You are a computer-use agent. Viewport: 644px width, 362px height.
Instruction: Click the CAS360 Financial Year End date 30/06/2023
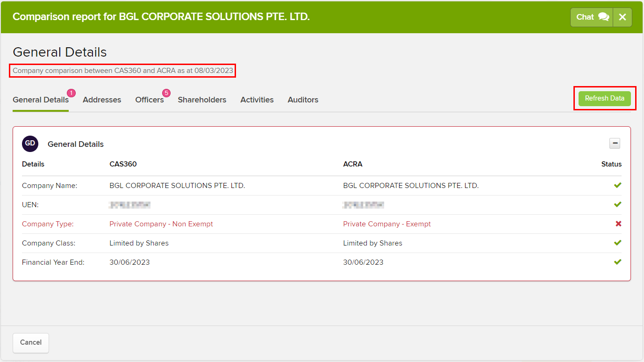pyautogui.click(x=129, y=262)
